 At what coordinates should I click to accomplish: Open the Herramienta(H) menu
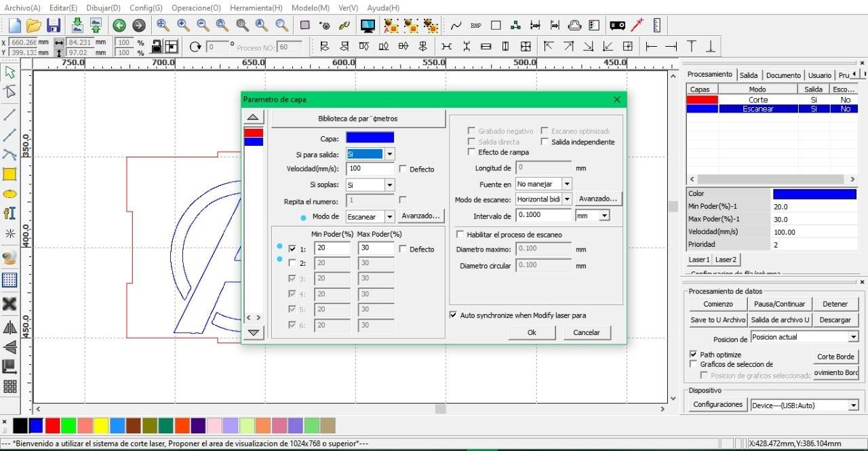click(256, 7)
